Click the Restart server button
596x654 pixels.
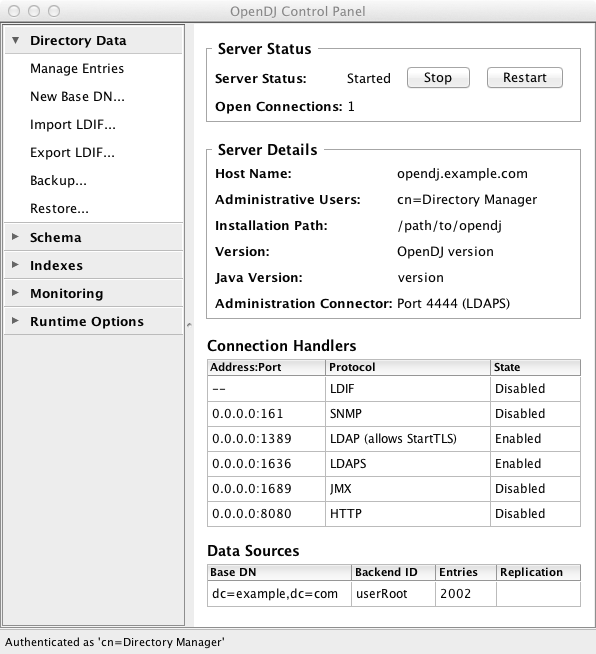525,78
